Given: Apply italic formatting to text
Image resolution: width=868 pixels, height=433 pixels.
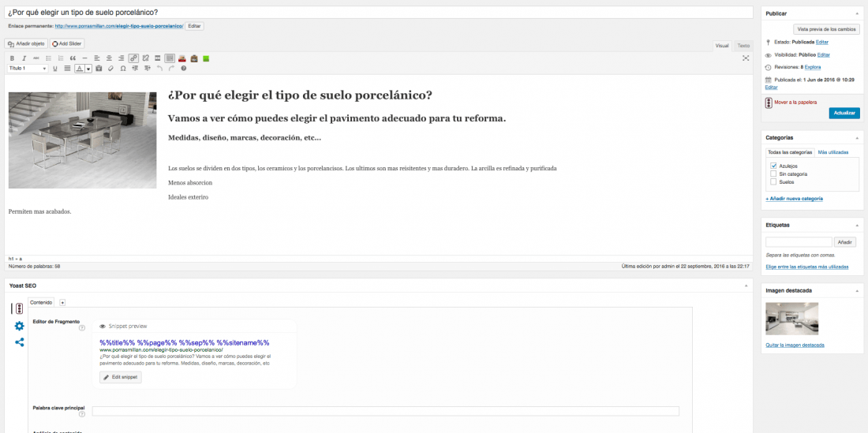Looking at the screenshot, I should 24,58.
